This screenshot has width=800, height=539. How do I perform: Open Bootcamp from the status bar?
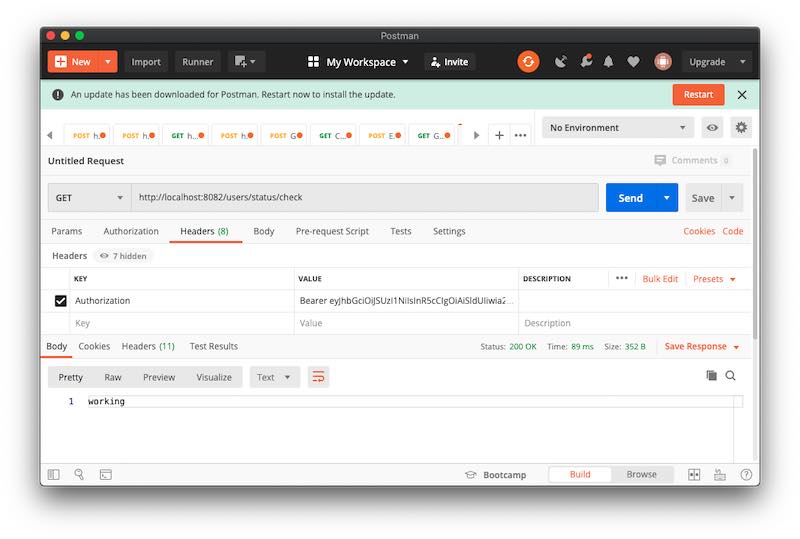point(495,475)
